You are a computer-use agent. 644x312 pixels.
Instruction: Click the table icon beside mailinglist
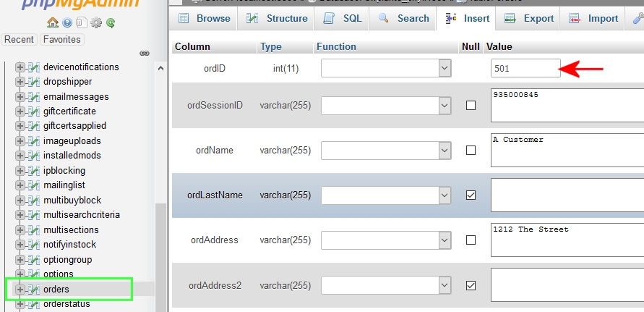tap(33, 185)
